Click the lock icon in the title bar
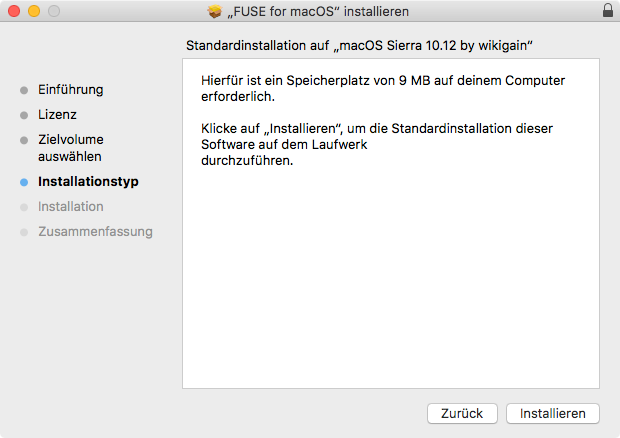 coord(608,11)
